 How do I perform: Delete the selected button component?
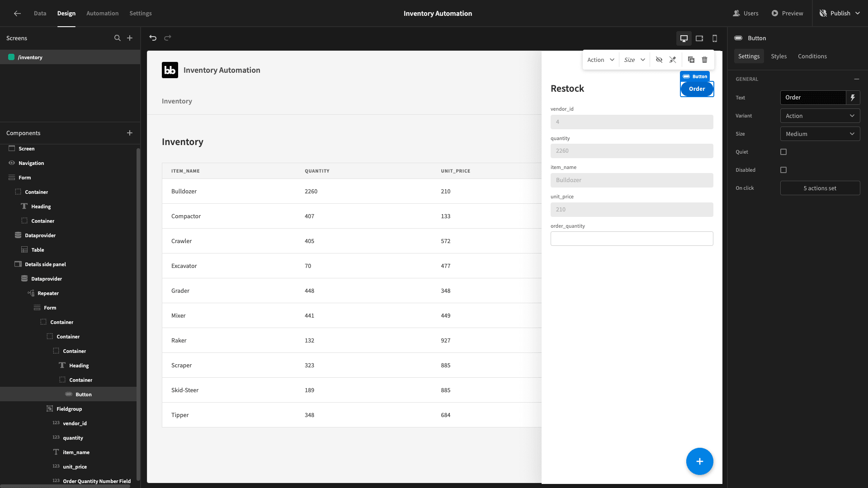705,60
